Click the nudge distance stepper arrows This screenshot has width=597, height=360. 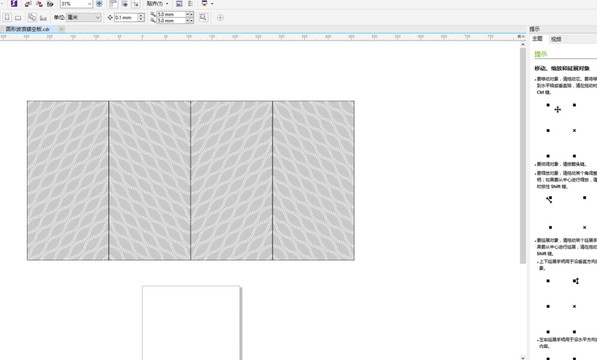point(141,18)
